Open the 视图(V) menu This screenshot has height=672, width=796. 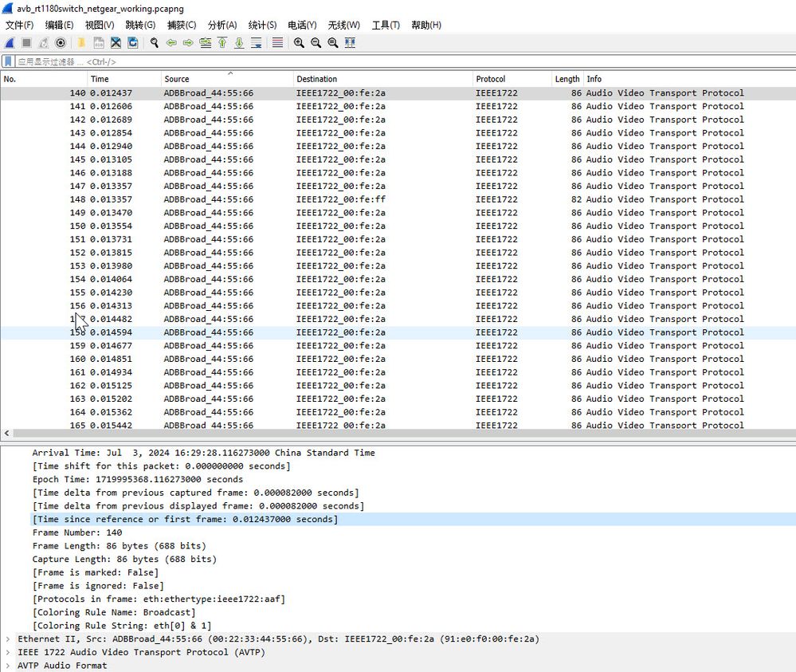pos(100,25)
